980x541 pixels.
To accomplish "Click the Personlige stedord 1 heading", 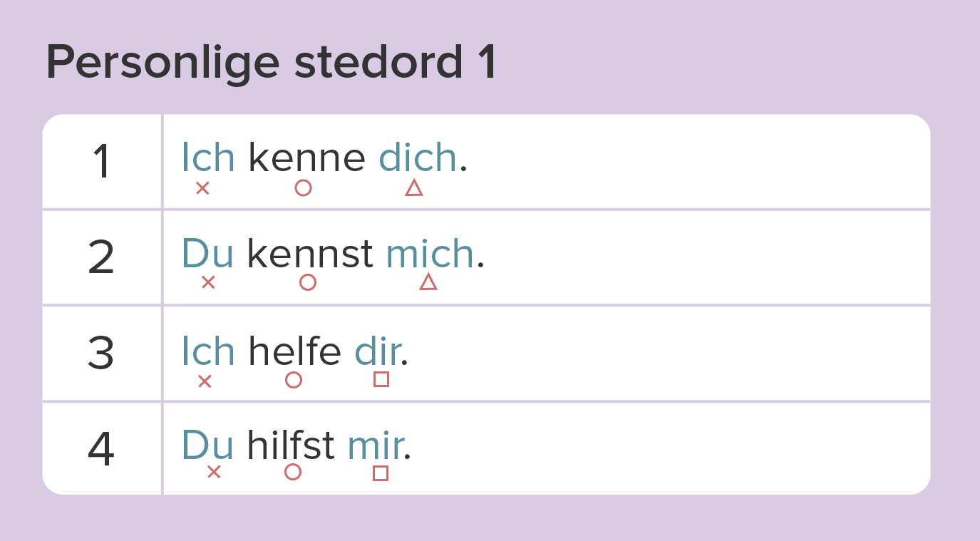I will (271, 63).
